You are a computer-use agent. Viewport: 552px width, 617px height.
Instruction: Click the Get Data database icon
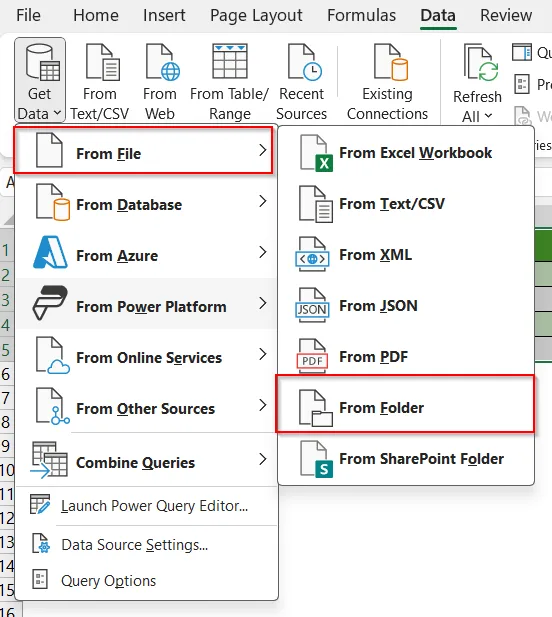42,62
